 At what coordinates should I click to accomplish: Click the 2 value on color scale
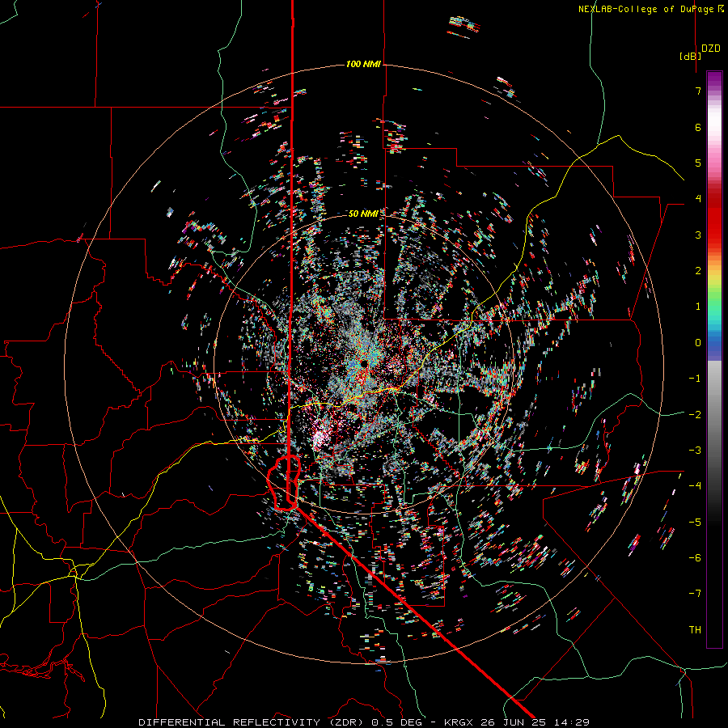698,271
